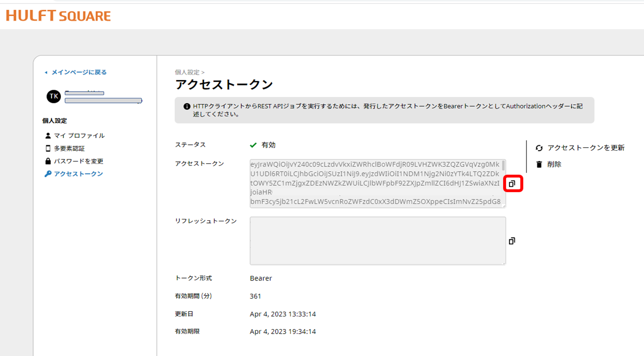Click the trash icon next to 削除
The height and width of the screenshot is (356, 644).
(x=538, y=164)
